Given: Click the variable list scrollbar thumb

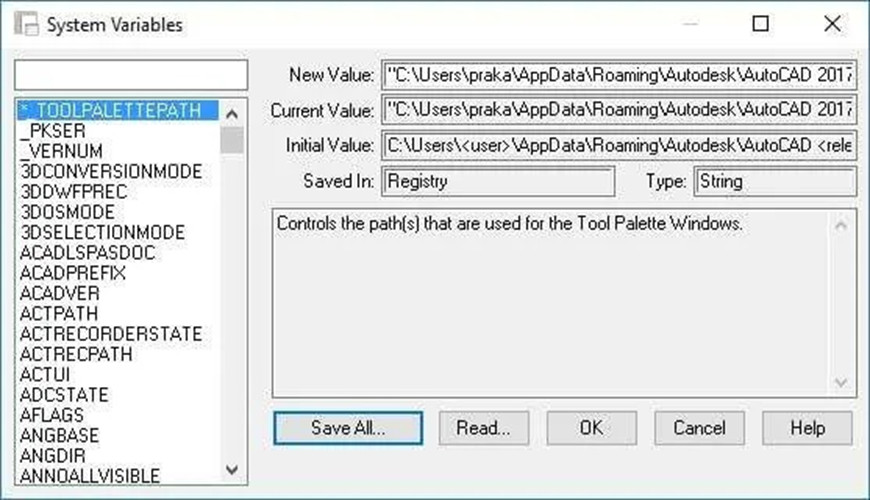Looking at the screenshot, I should coord(232,140).
